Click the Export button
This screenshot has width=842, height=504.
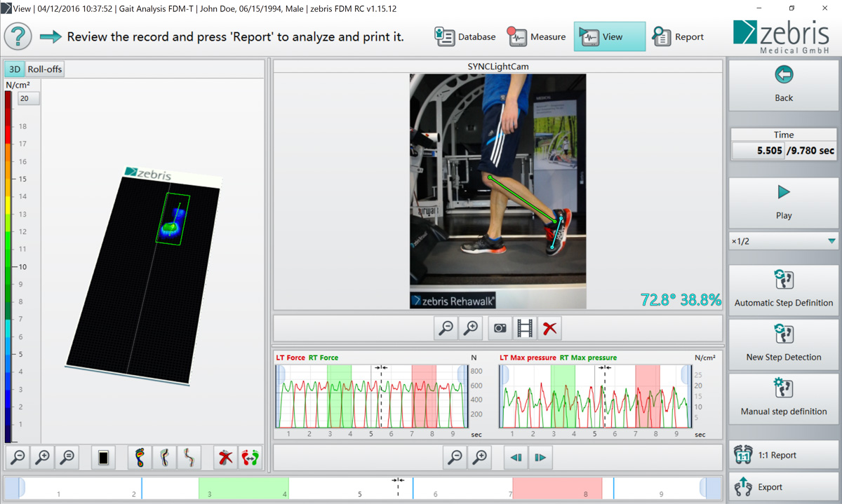pyautogui.click(x=783, y=486)
